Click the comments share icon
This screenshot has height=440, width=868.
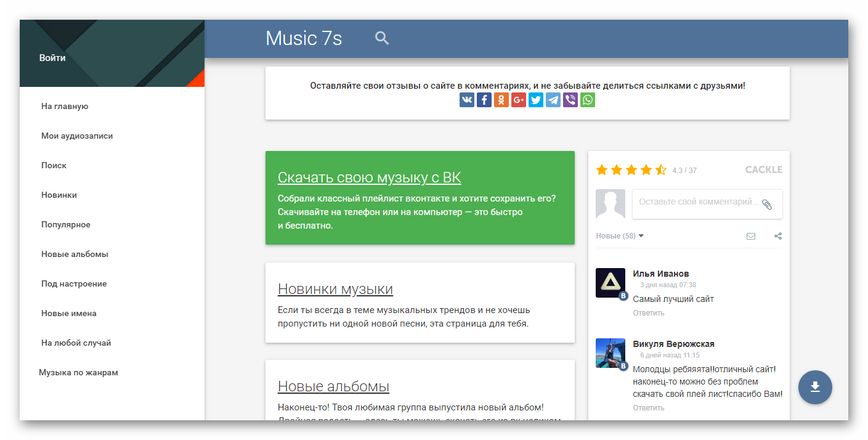(x=778, y=236)
